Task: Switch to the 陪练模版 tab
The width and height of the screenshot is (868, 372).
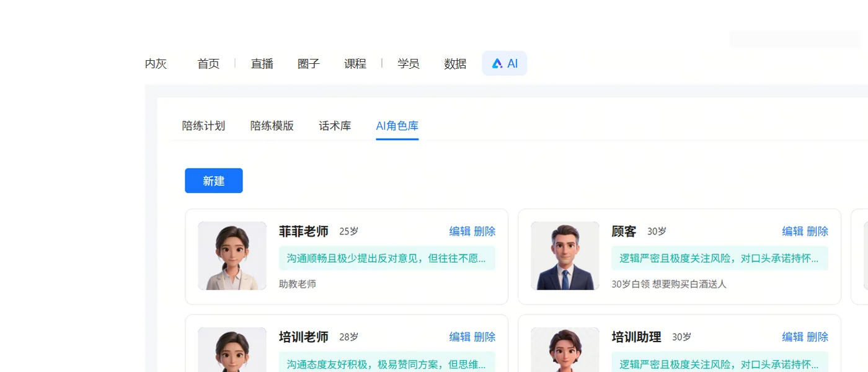Action: click(272, 126)
